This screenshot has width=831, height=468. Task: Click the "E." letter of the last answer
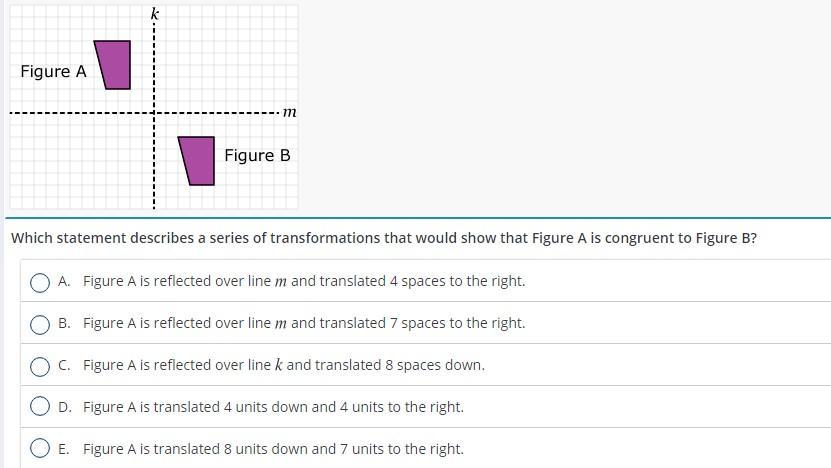point(64,449)
